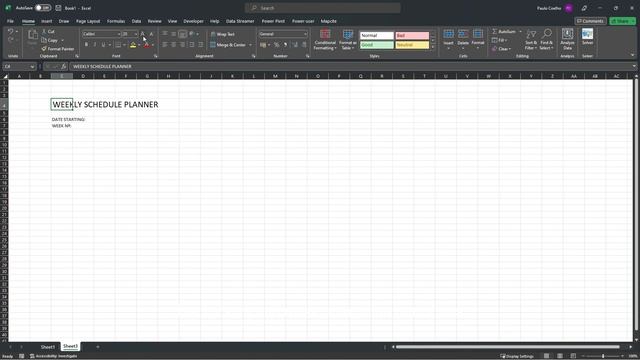Click the zoom slider in status bar
This screenshot has height=360, width=640.
[603, 356]
